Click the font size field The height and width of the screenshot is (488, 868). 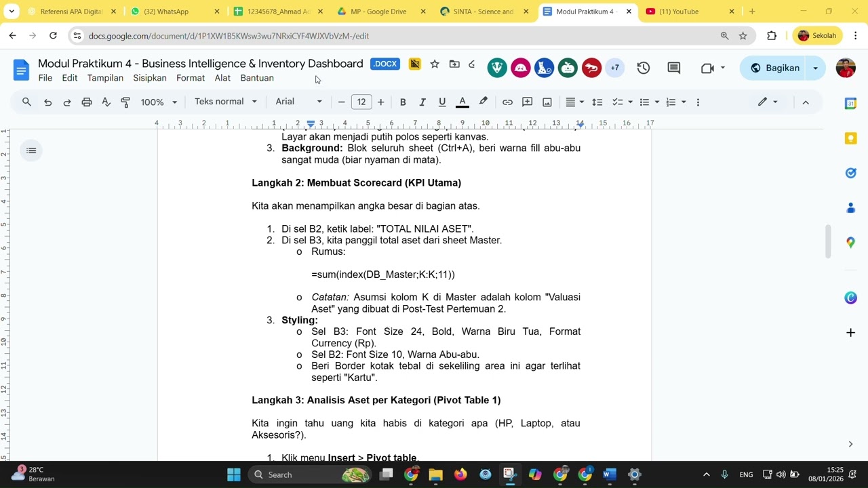tap(361, 102)
